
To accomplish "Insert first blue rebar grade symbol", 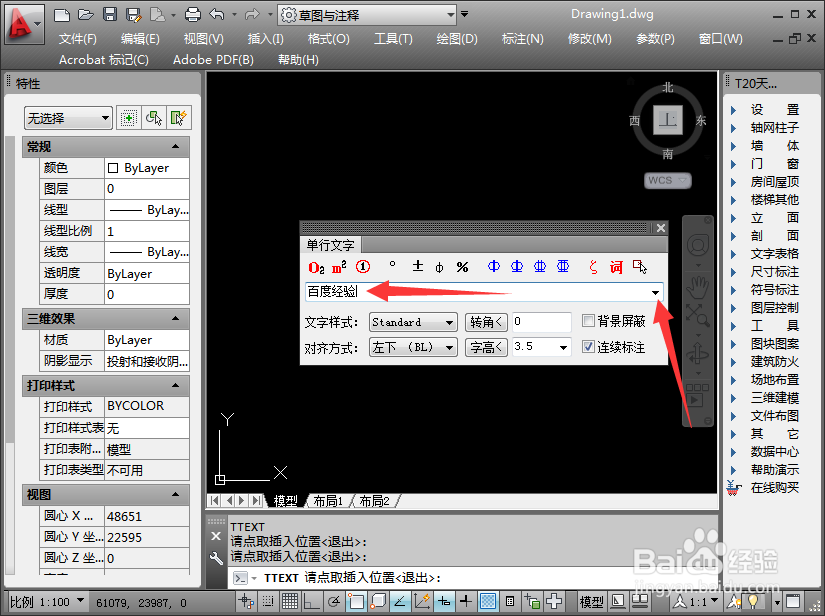I will tap(494, 266).
